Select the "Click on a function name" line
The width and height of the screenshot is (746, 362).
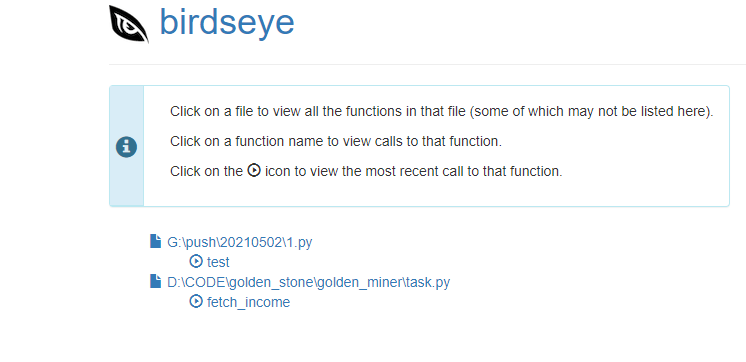point(336,141)
